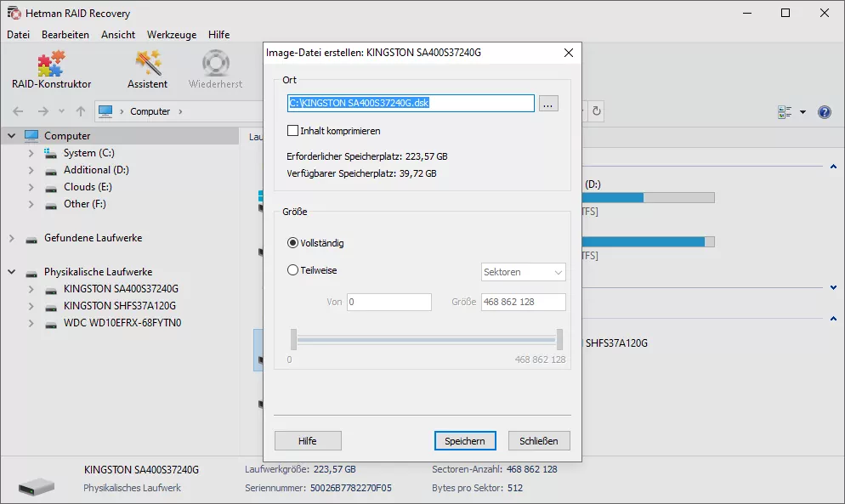Expand the System (C:) node
This screenshot has height=504, width=845.
tap(31, 153)
